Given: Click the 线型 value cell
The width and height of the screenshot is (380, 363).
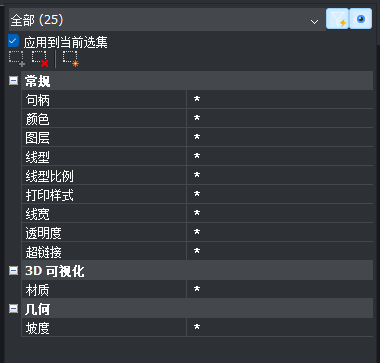Looking at the screenshot, I should pos(280,157).
